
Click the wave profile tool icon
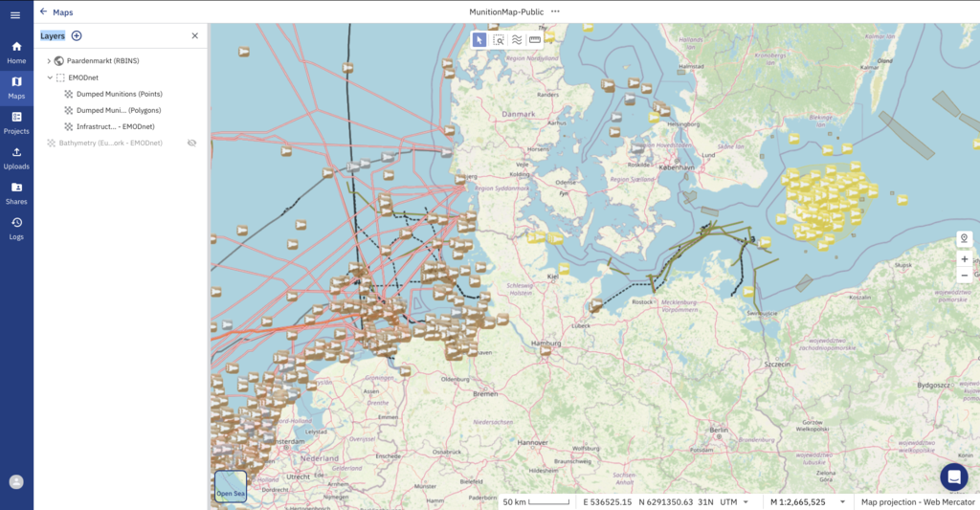pyautogui.click(x=517, y=40)
